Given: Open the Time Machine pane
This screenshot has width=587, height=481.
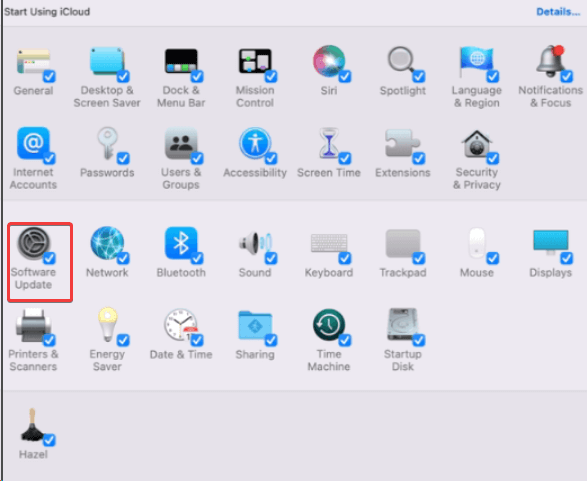Looking at the screenshot, I should (x=329, y=325).
